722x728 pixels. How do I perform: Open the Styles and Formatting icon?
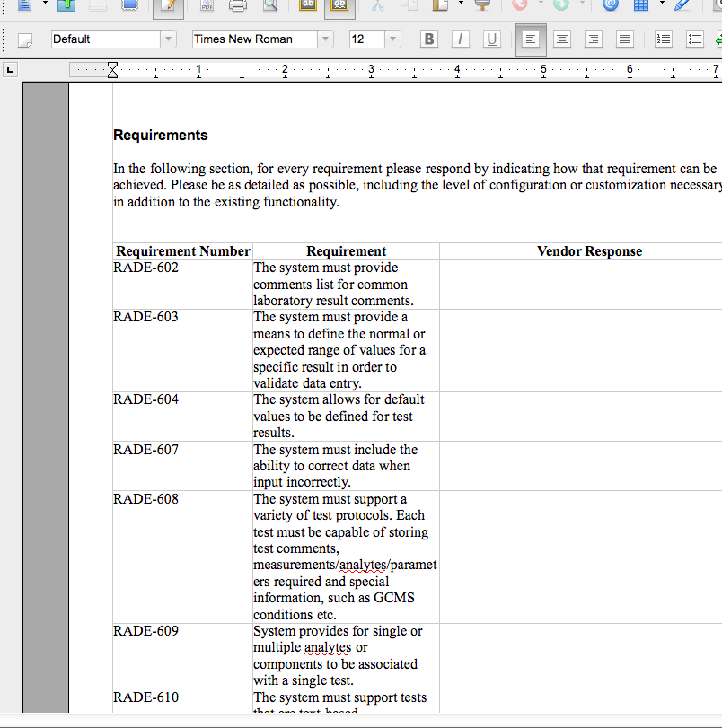pyautogui.click(x=25, y=39)
